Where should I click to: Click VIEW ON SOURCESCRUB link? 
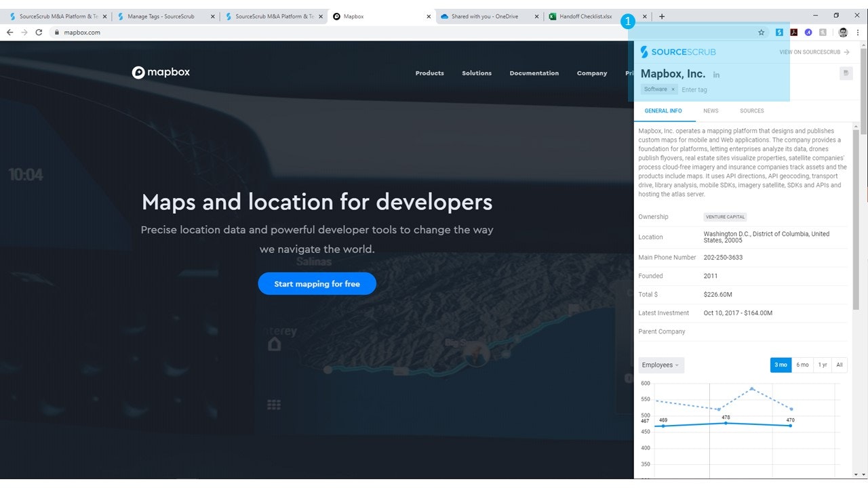(814, 52)
